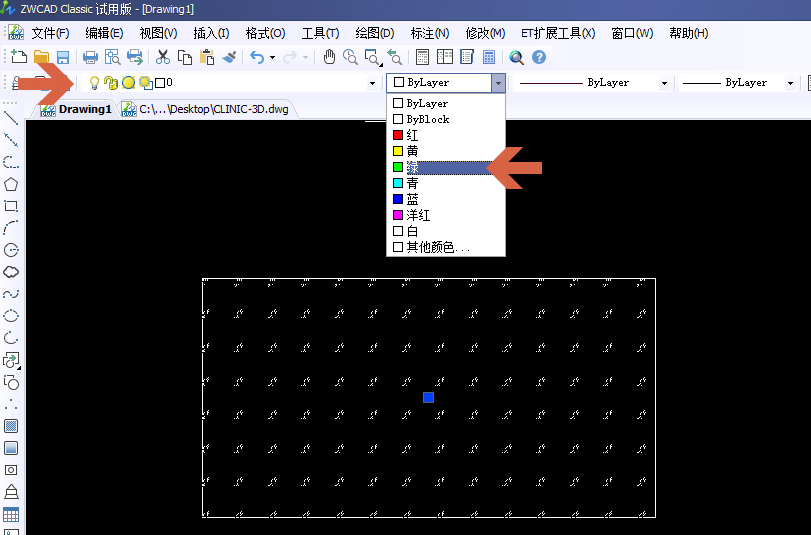Click the Save file icon
Viewport: 811px width, 535px height.
[x=62, y=58]
